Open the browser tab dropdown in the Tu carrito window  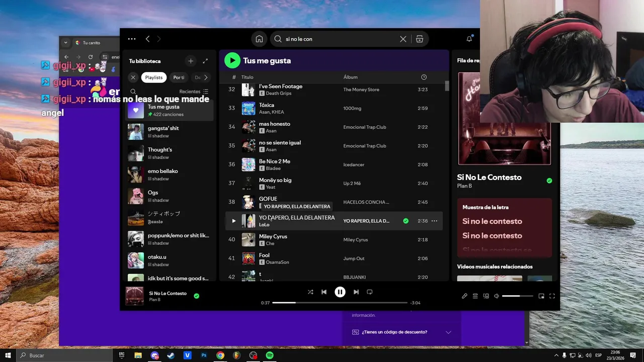pos(65,43)
